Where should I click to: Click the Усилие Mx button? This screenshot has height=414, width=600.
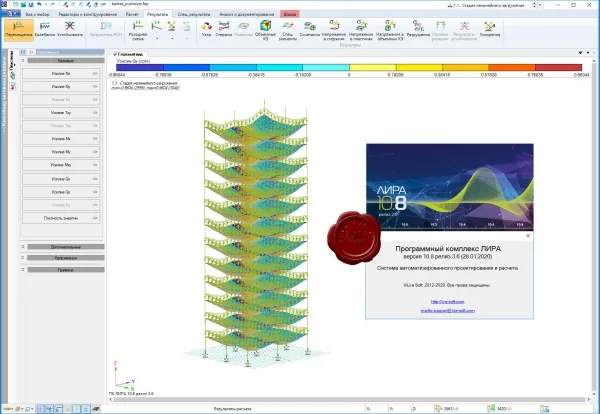61,139
